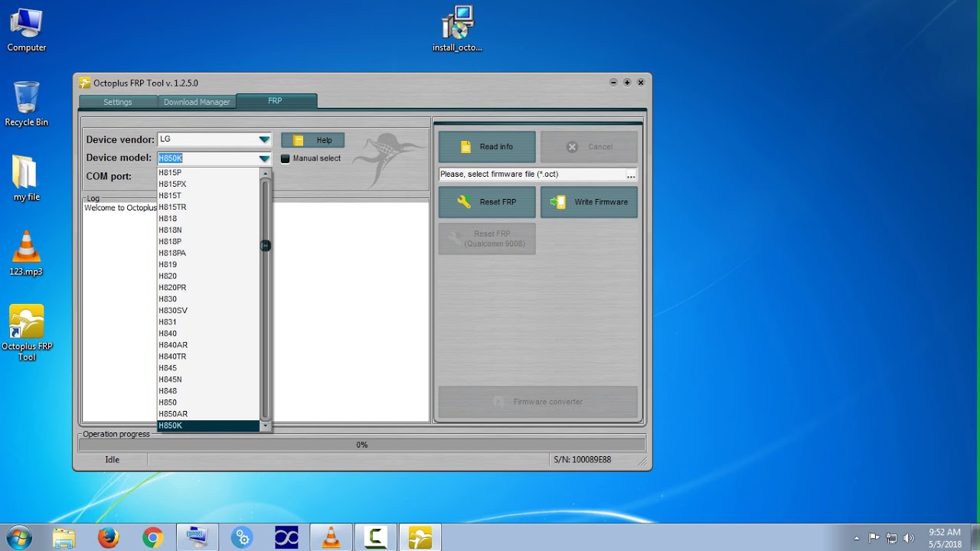Open the keyboard-monitor taskbar application
This screenshot has height=551, width=980.
(198, 538)
